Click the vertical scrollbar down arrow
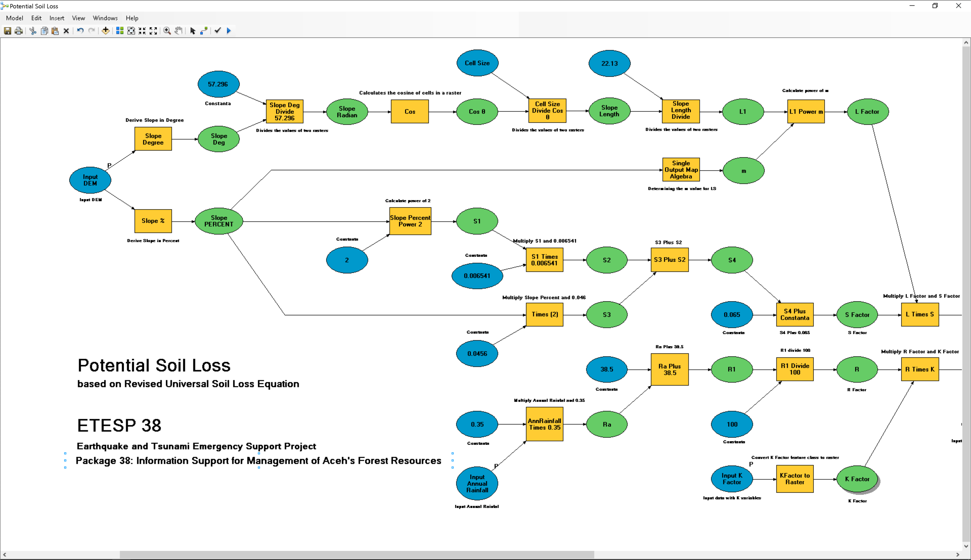971x560 pixels. click(966, 546)
